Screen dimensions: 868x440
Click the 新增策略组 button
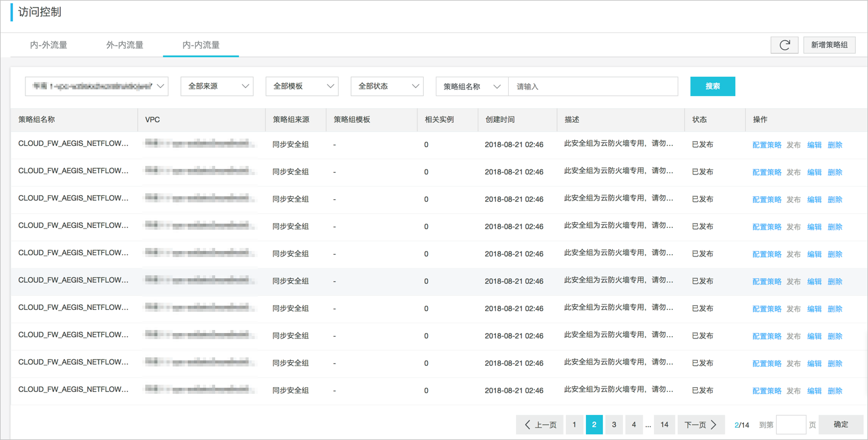[830, 45]
